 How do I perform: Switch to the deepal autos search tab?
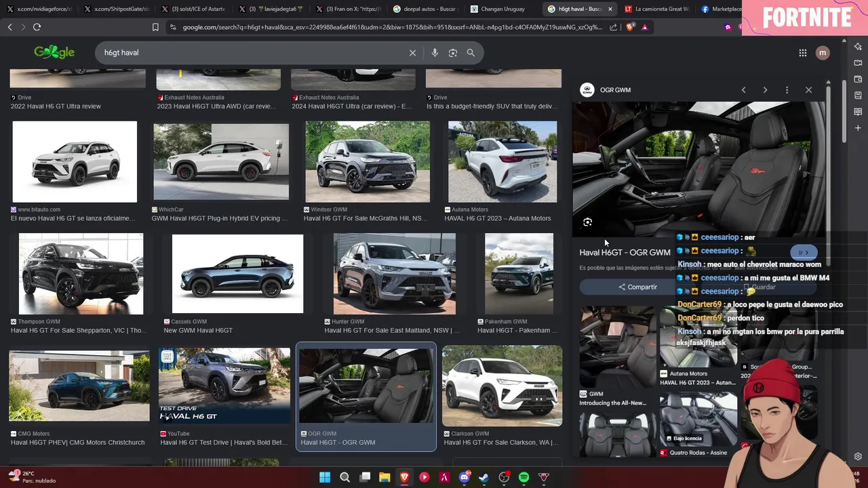pos(426,9)
